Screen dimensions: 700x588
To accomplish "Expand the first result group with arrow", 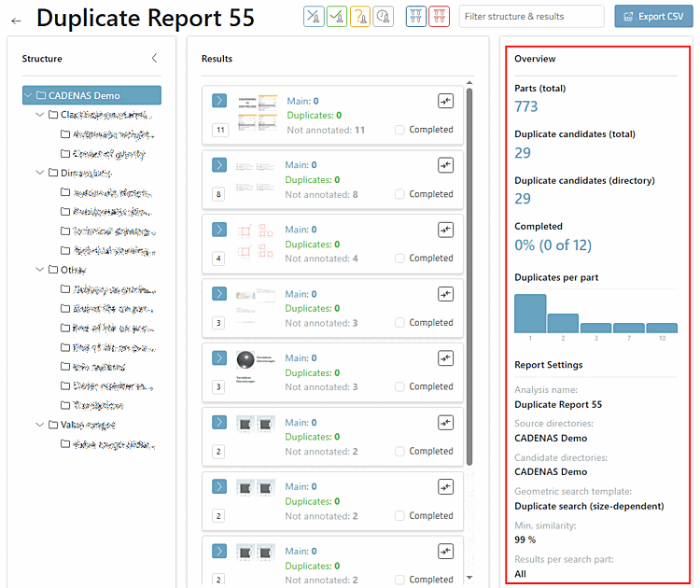I will point(219,101).
